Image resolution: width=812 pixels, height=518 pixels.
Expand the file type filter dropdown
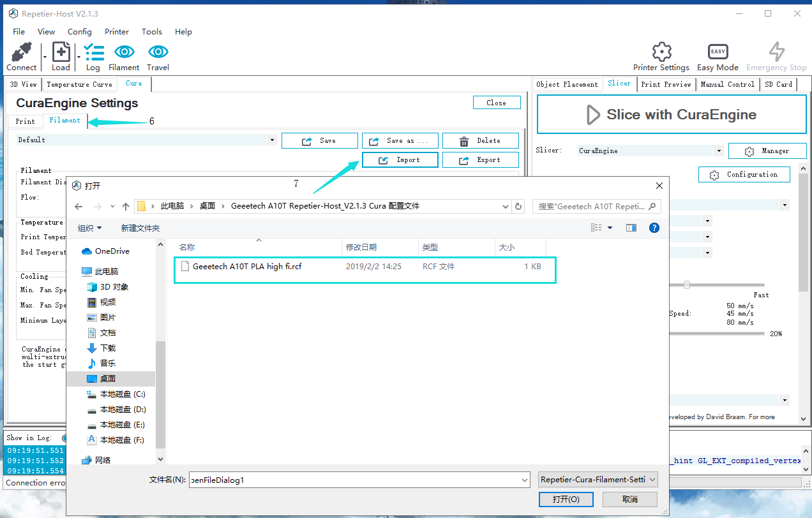[x=598, y=480]
